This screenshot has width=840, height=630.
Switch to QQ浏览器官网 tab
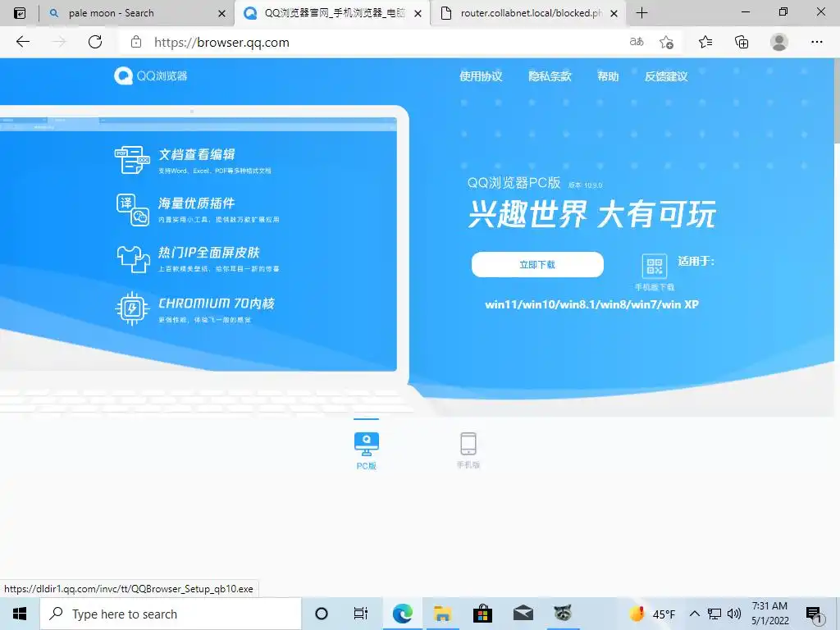tap(332, 13)
